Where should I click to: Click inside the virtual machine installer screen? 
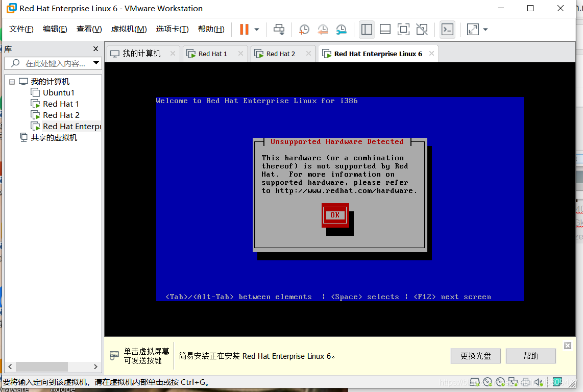click(x=339, y=200)
